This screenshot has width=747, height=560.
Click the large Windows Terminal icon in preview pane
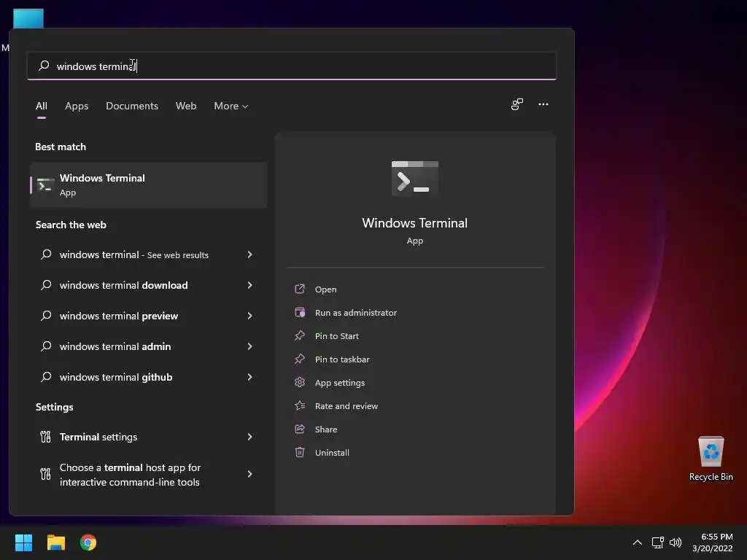click(415, 179)
